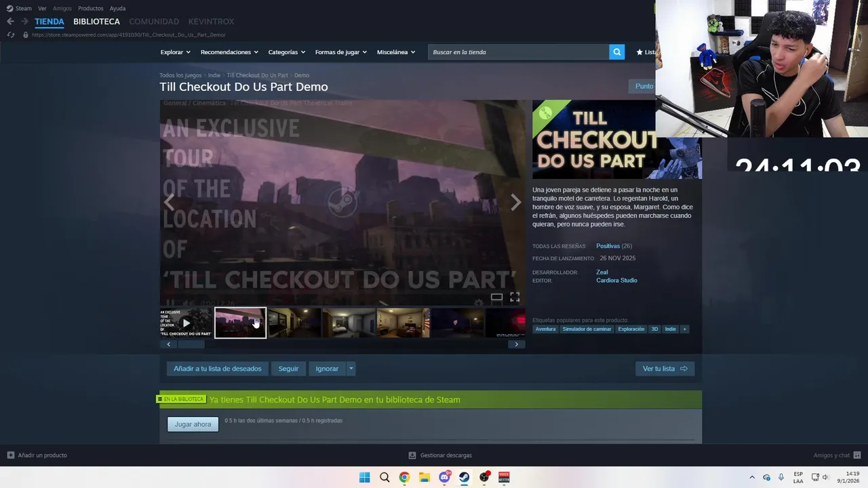The width and height of the screenshot is (868, 488).
Task: Click the store URL address bar
Action: point(129,35)
